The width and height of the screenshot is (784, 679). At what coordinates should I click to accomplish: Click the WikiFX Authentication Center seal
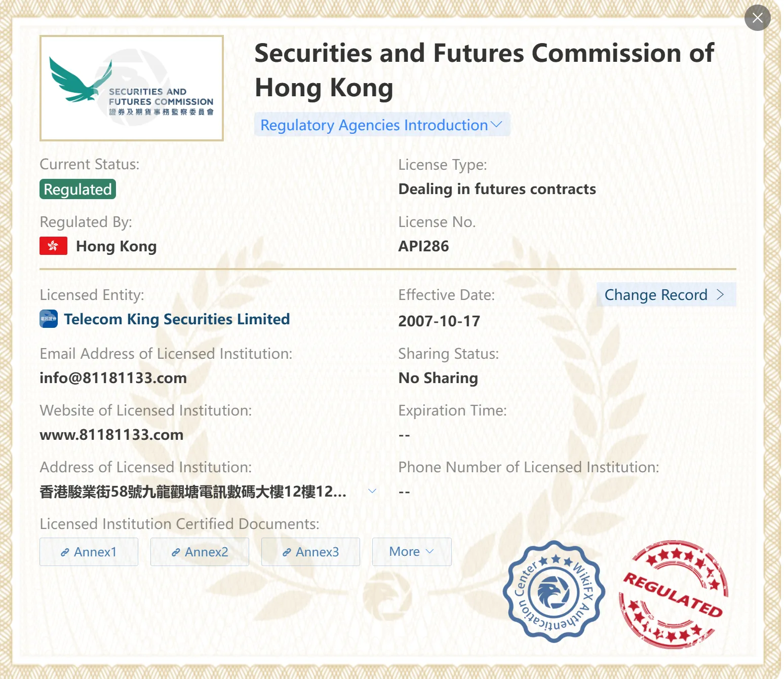tap(554, 592)
